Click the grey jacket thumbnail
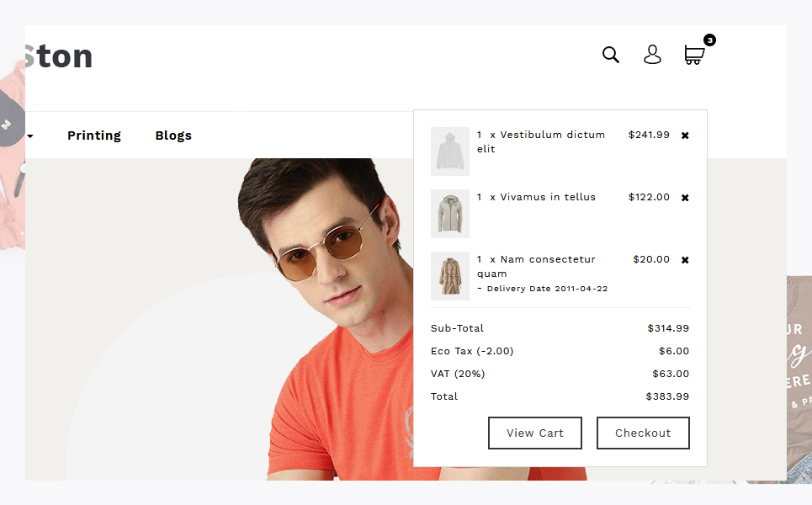Image resolution: width=812 pixels, height=505 pixels. 450,214
